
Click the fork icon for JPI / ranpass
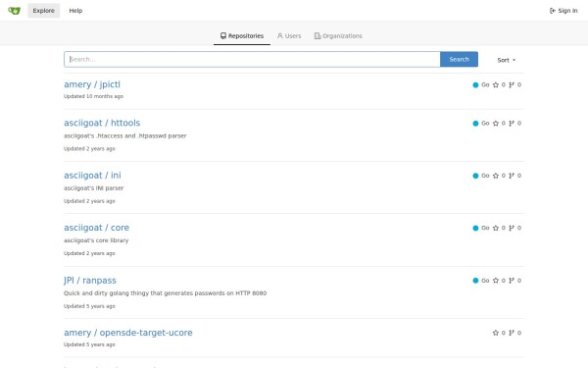[x=512, y=281]
